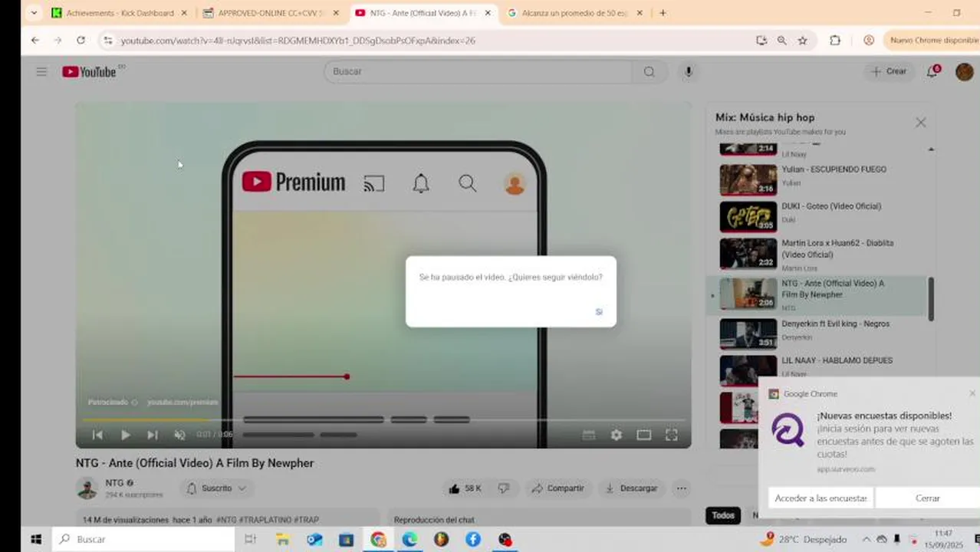
Task: Open the zoom icon in the address bar
Action: pos(781,41)
